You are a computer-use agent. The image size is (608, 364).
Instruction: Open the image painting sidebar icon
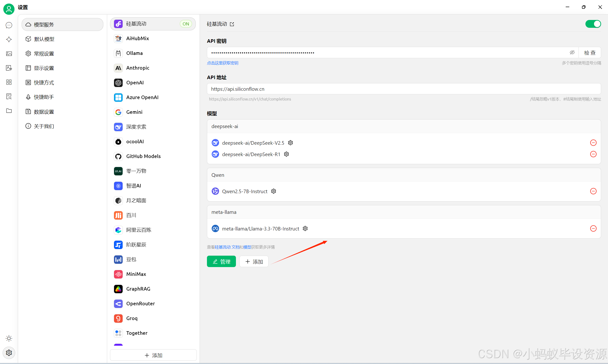(x=9, y=54)
